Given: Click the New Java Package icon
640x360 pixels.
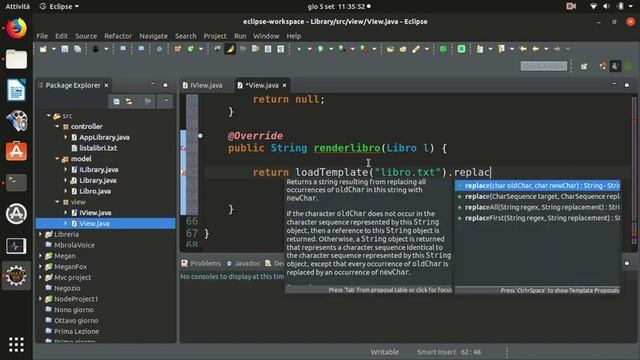Looking at the screenshot, I should pos(178,49).
